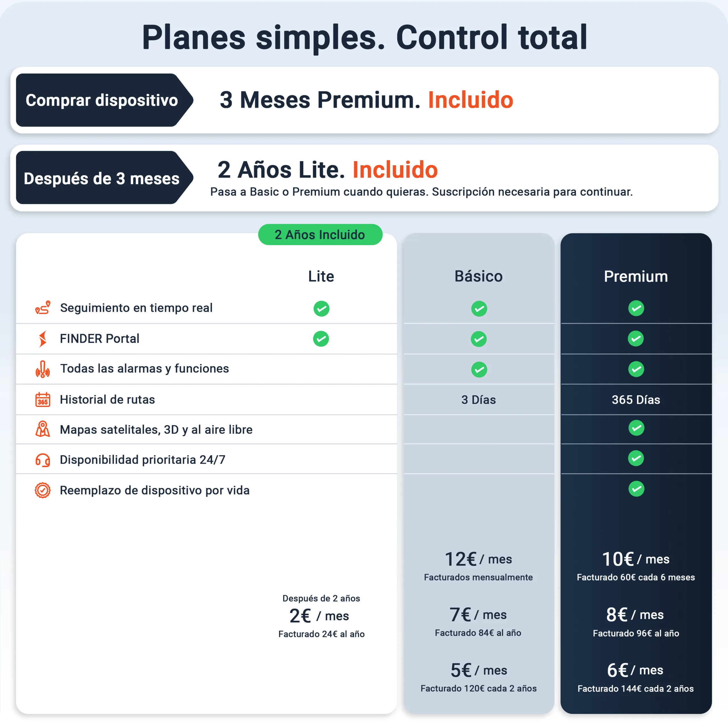Choose Básico's 12€ monthly billing price
The height and width of the screenshot is (728, 728).
pos(478,559)
